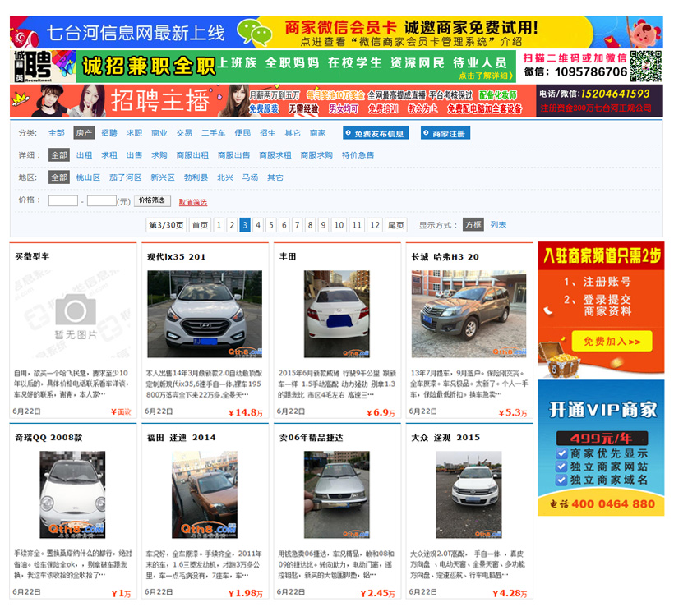Jump to the 尾页 last page

[x=396, y=225]
